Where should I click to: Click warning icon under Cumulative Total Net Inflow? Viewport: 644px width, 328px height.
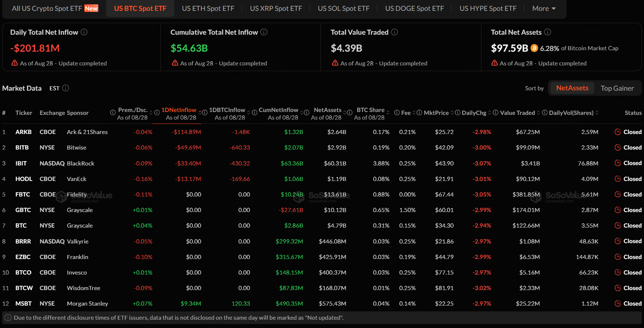[x=175, y=63]
